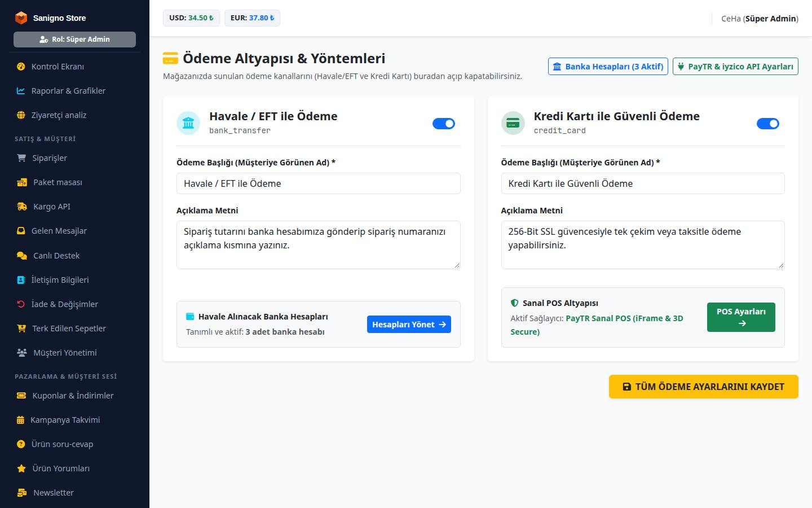Click the USD exchange rate badge
The image size is (812, 508).
click(x=192, y=18)
